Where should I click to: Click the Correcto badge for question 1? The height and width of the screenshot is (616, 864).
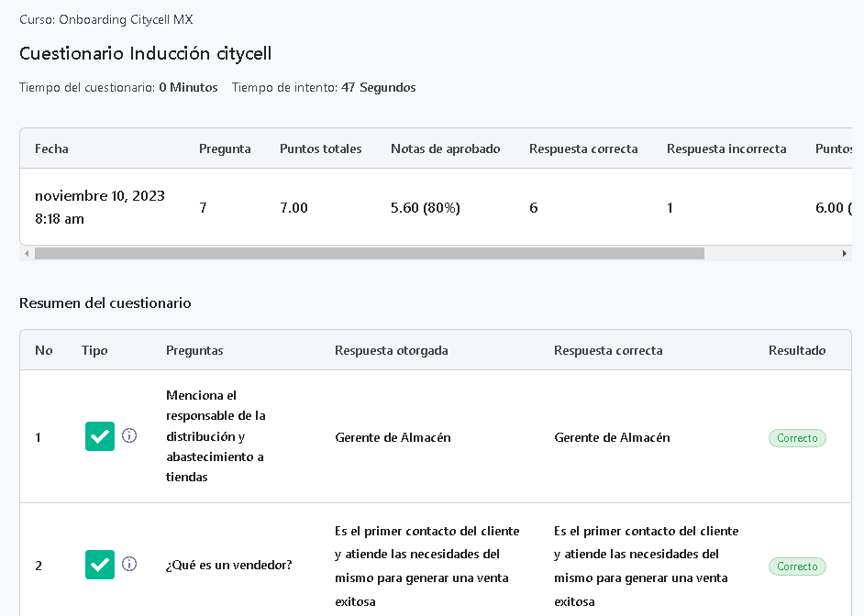point(796,438)
